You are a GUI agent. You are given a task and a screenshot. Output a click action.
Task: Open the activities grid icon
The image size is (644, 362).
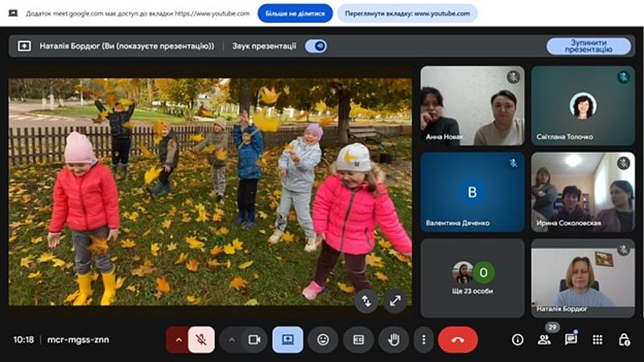597,339
